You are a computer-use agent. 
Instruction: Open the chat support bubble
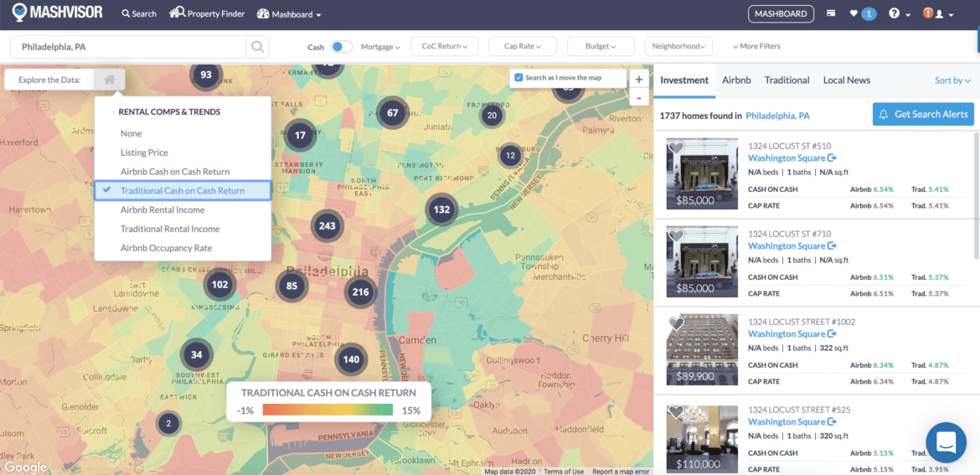coord(946,442)
